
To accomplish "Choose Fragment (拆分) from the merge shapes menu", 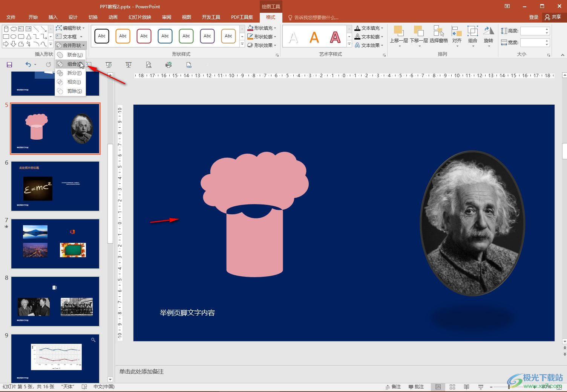I will coord(70,73).
